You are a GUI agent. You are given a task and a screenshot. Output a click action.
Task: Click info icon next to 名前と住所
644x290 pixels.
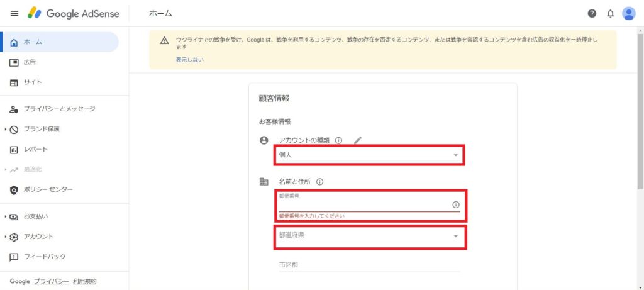(319, 182)
